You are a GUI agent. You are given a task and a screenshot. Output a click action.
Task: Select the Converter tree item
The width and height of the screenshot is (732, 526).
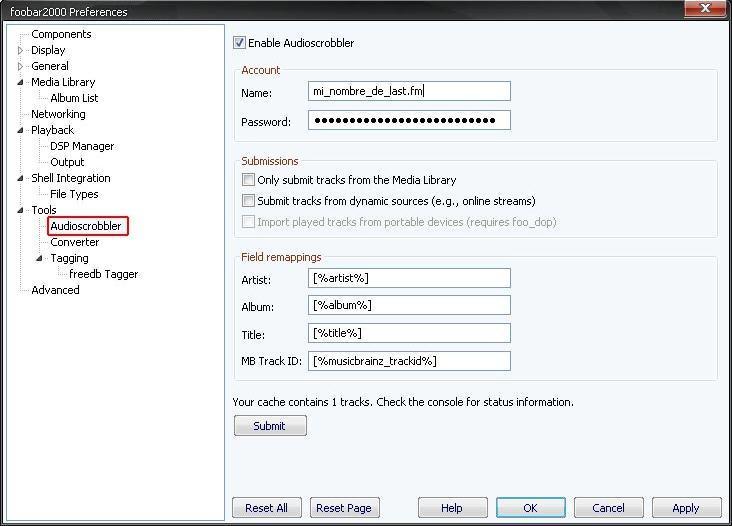click(75, 242)
